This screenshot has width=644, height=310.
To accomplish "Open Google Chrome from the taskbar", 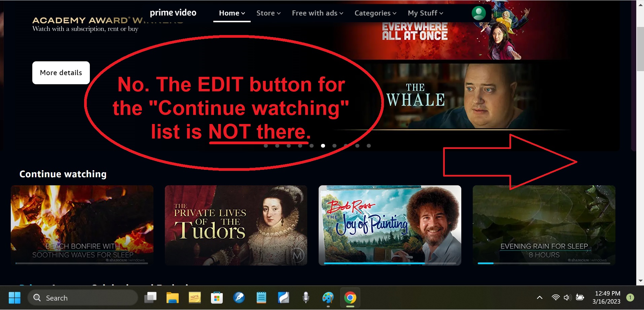I will pos(350,298).
